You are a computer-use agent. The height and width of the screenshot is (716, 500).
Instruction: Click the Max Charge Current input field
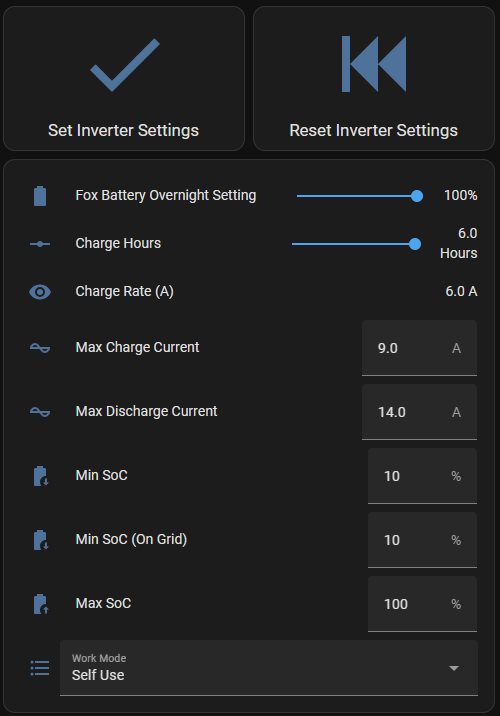[419, 348]
